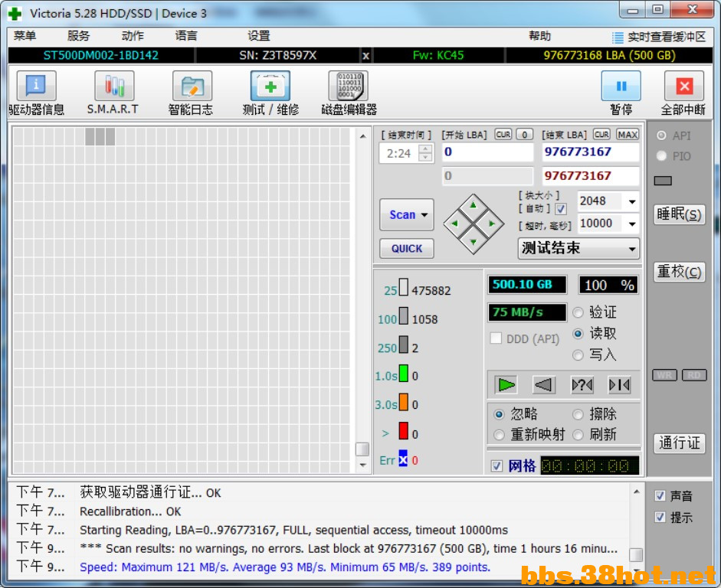The image size is (721, 588).
Task: Open the 帮助 menu
Action: coord(540,36)
